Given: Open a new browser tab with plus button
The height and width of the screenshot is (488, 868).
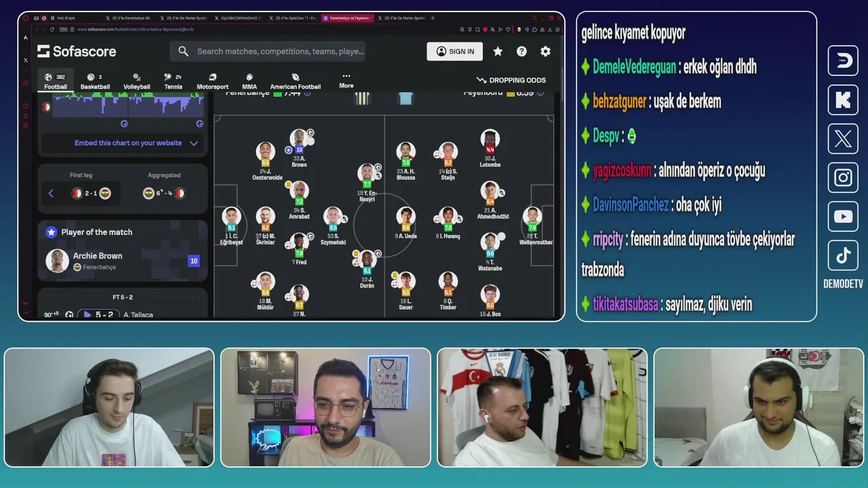Looking at the screenshot, I should coord(433,18).
